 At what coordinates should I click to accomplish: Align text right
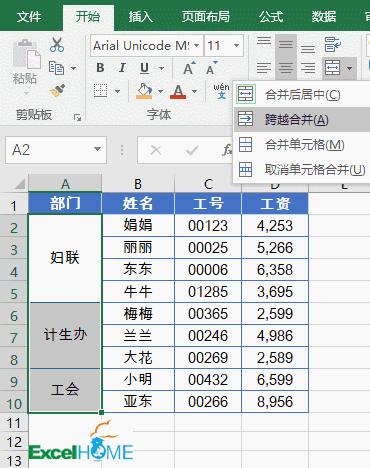(x=308, y=68)
